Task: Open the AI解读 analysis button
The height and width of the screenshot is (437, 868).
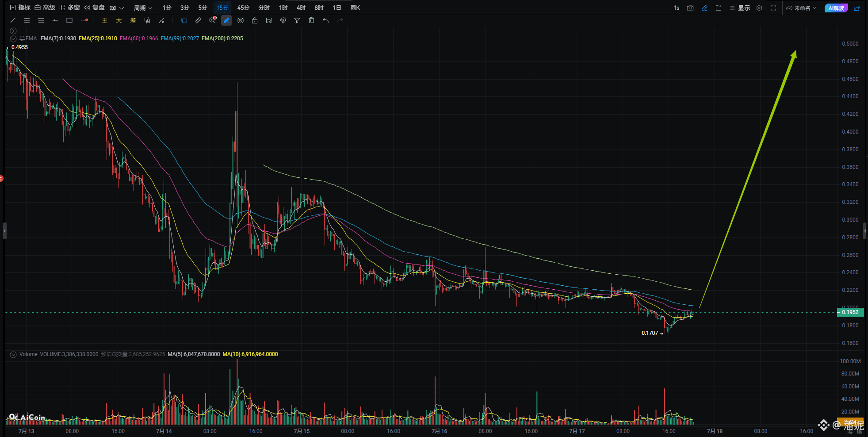Action: pyautogui.click(x=836, y=8)
